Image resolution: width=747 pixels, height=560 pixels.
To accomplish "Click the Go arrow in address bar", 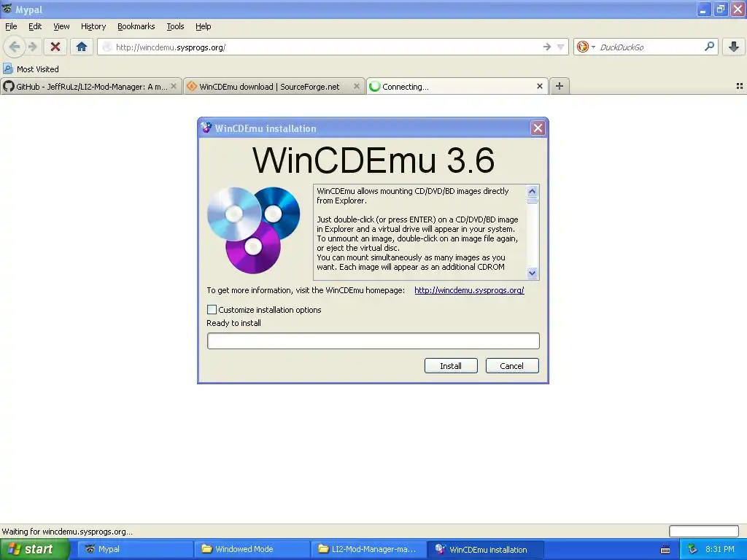I will [x=546, y=47].
